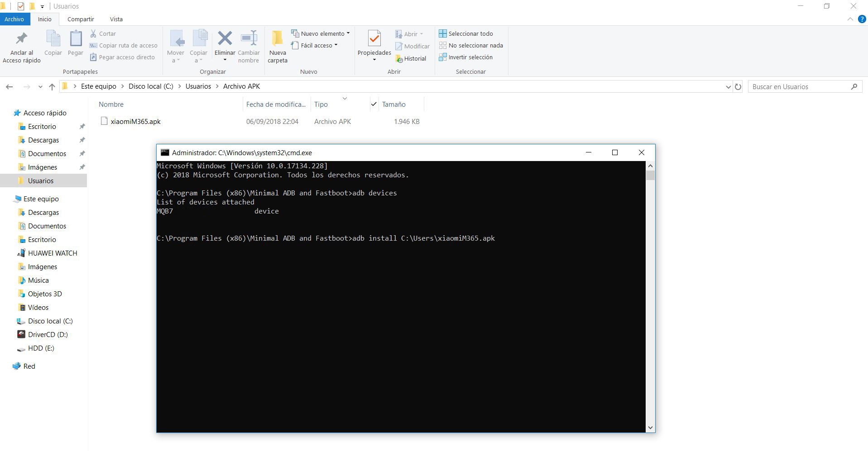Click the Cambiar nombre icon
Image resolution: width=868 pixels, height=451 pixels.
pos(249,38)
